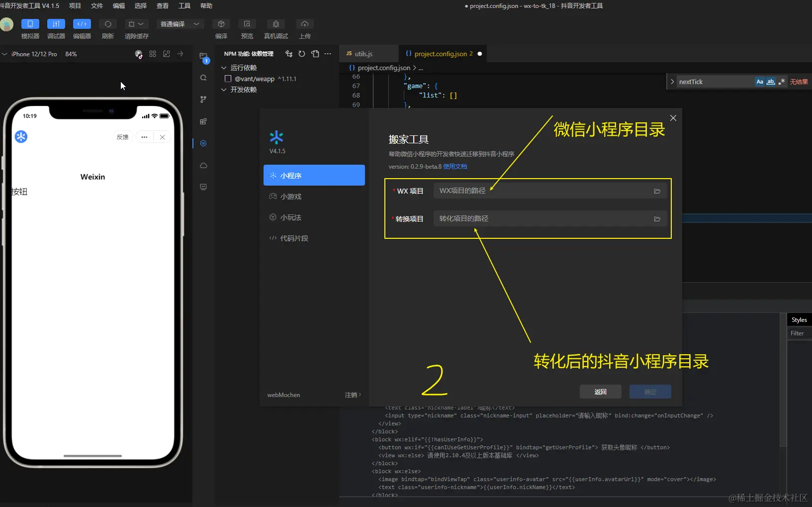
Task: Toggle the 调试器 debugger panel icon
Action: click(x=56, y=24)
